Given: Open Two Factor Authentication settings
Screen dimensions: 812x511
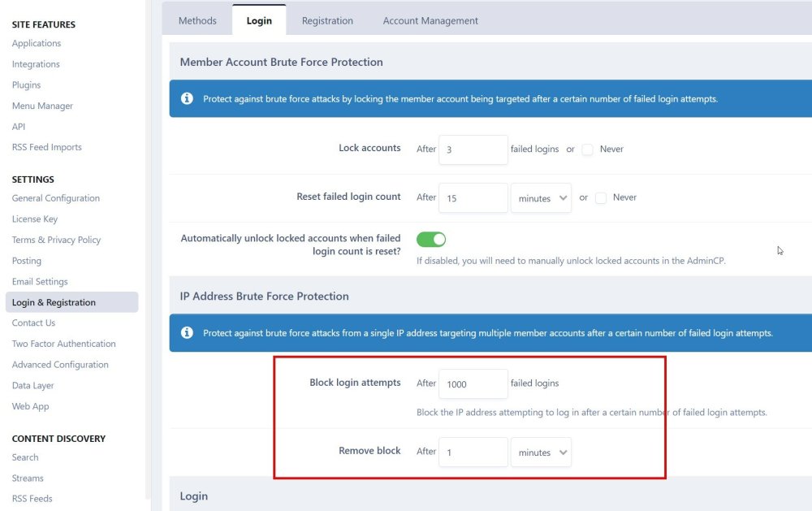Looking at the screenshot, I should [64, 344].
